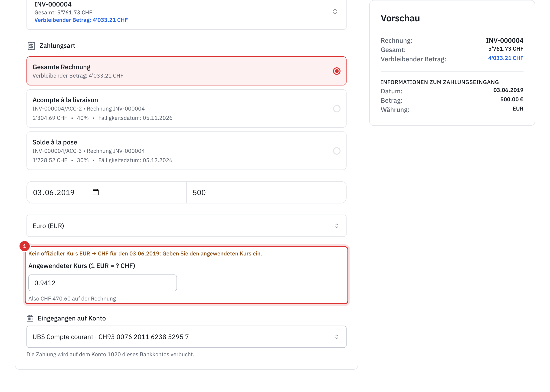Click 'Die Zahlung wird auf dem Konto 1020' note

pos(110,354)
